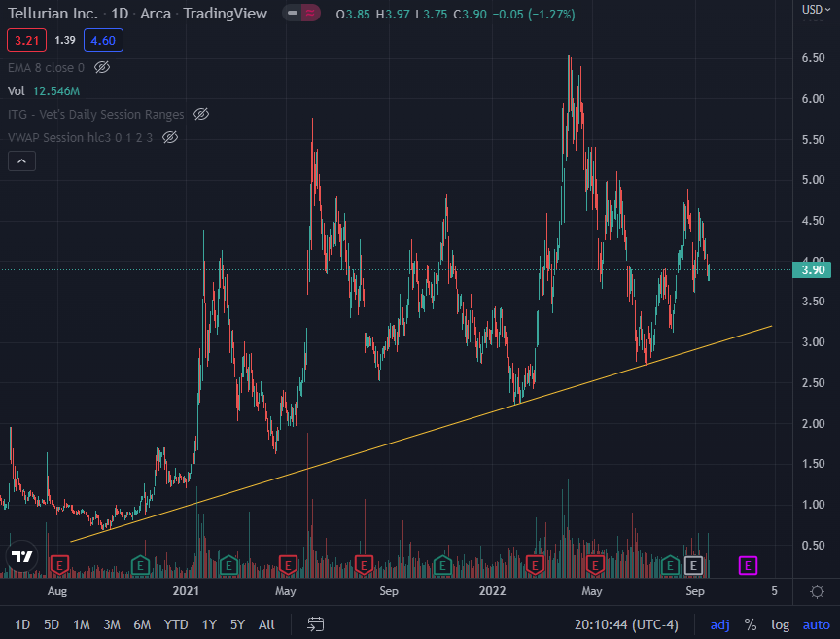Toggle auto scale mode
This screenshot has width=840, height=639.
click(x=816, y=624)
